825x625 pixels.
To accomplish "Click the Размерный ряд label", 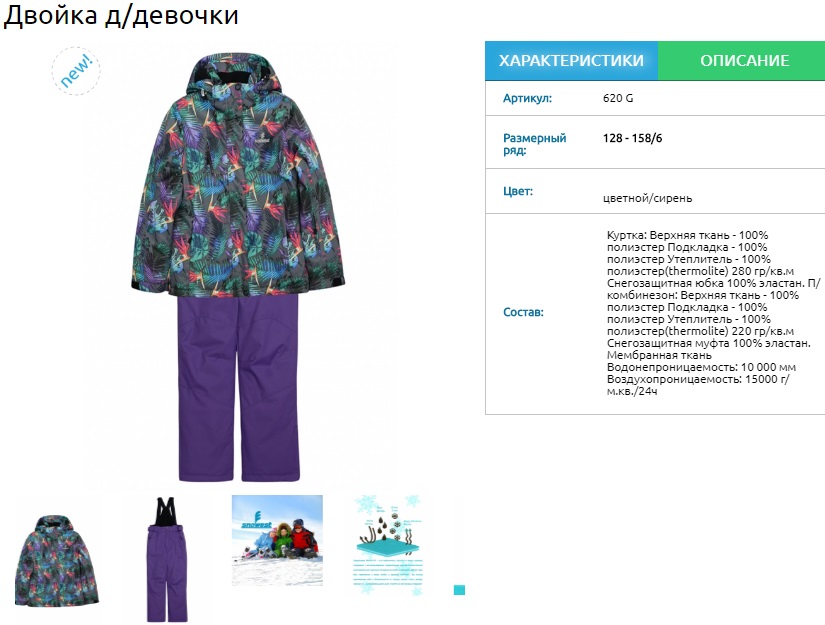I will click(x=535, y=144).
